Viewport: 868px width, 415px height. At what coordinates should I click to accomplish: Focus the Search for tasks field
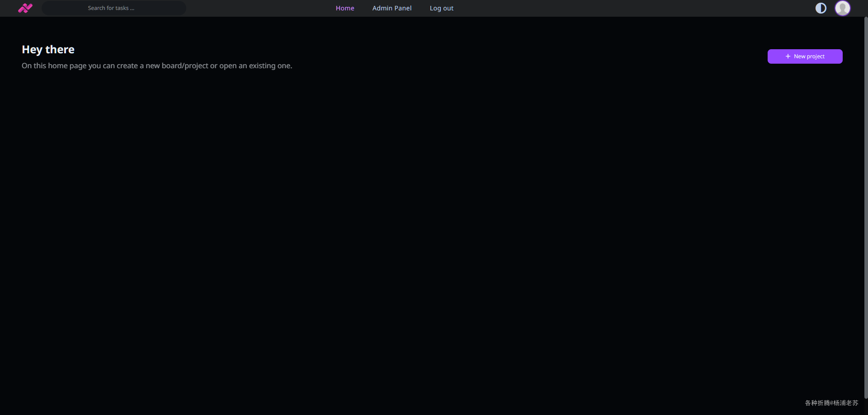click(x=114, y=8)
